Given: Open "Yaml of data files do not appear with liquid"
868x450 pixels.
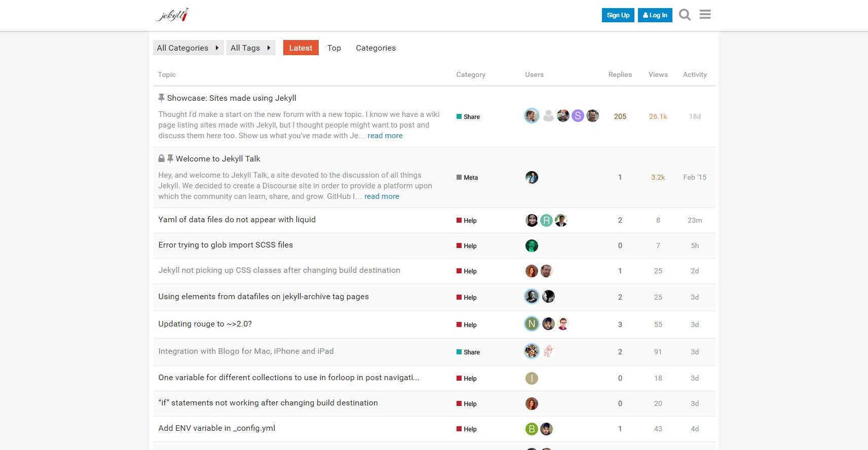Looking at the screenshot, I should click(x=237, y=219).
